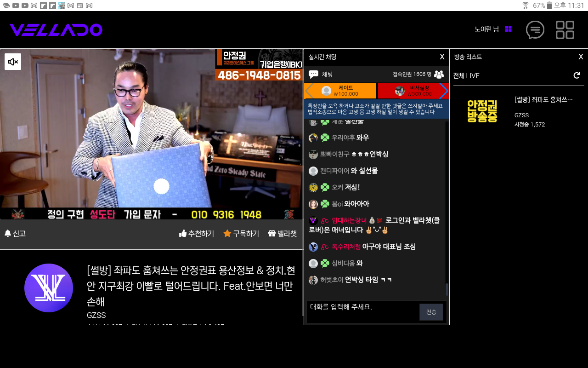Click the live video player
This screenshot has height=368, width=588.
click(152, 134)
